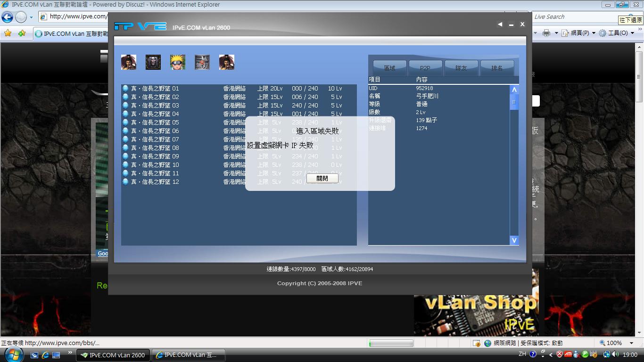This screenshot has height=362, width=644.
Task: Expand hidden quick launch items chevron
Action: point(70,352)
